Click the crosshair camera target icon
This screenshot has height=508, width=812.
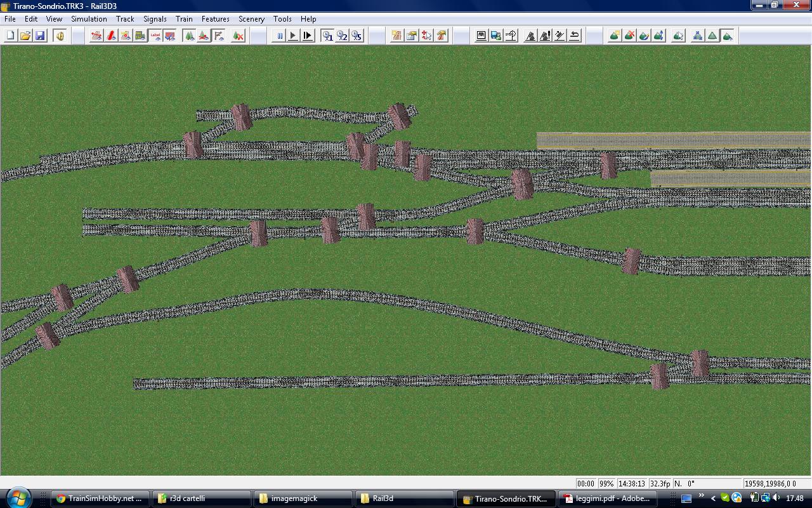click(x=511, y=36)
